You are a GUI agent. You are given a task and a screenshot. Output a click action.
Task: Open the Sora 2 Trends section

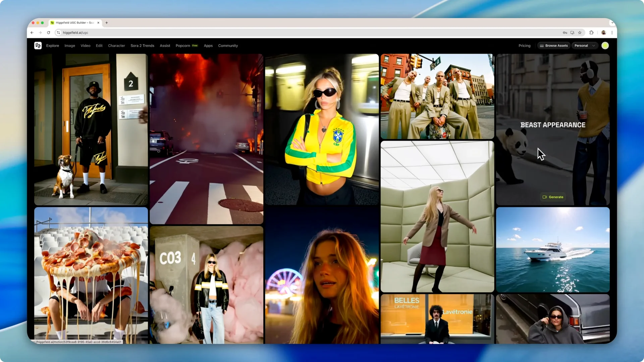click(x=142, y=46)
